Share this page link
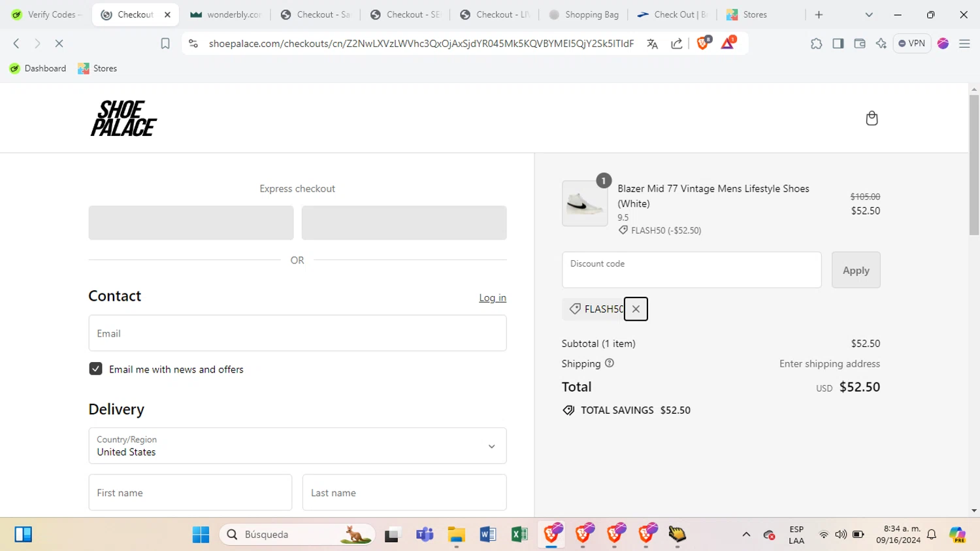 (676, 43)
